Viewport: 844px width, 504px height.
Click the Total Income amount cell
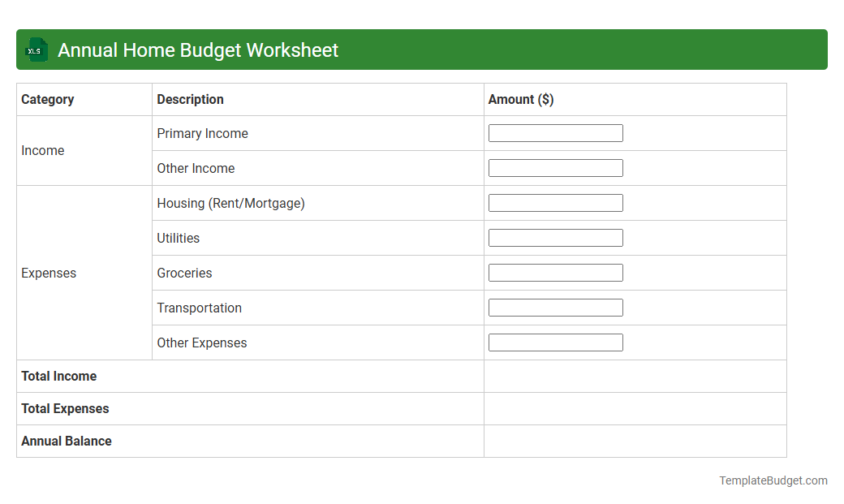pos(635,376)
